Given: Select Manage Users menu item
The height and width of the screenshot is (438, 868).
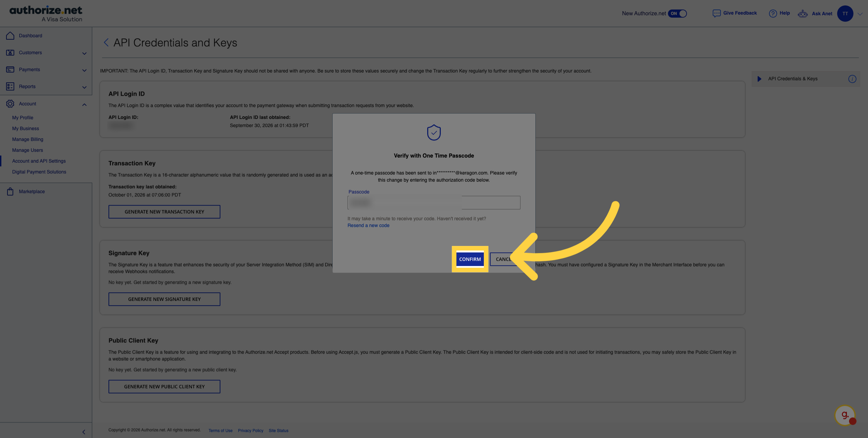Looking at the screenshot, I should click(27, 150).
